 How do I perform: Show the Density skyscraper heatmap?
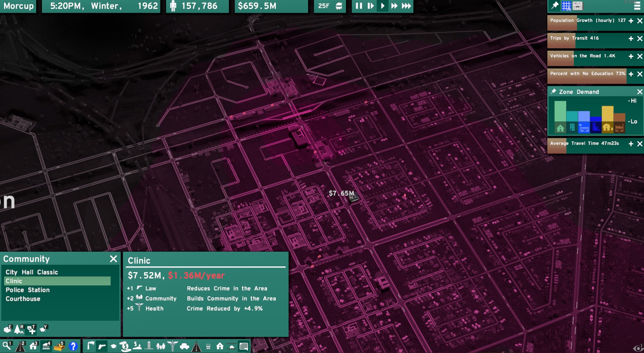[149, 346]
